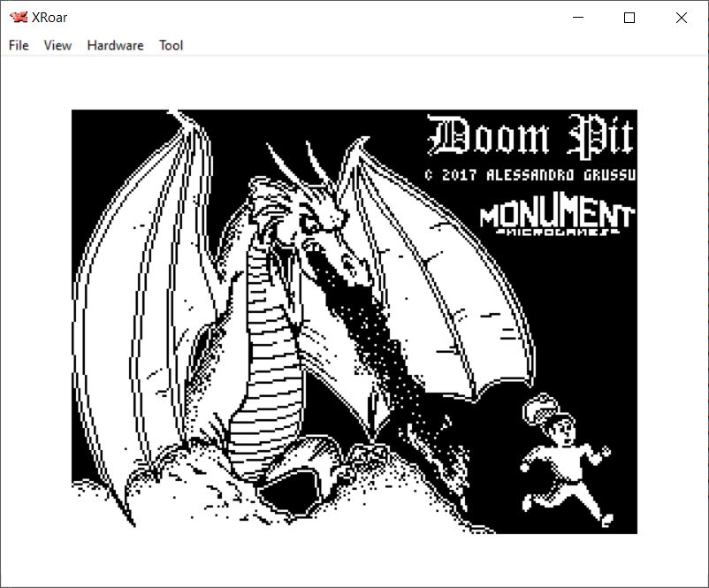Click the Monument Microgames logo
The width and height of the screenshot is (709, 588).
click(x=556, y=218)
